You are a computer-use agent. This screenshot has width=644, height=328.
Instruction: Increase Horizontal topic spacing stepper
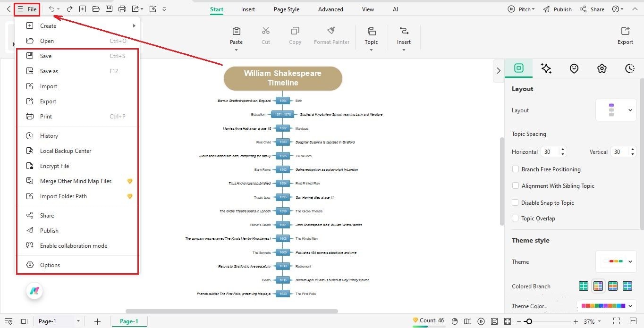562,150
